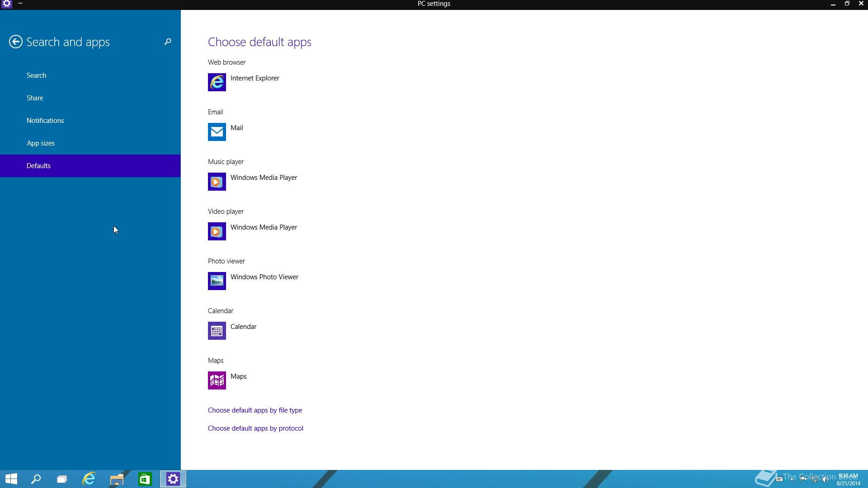868x488 pixels.
Task: Click the Windows Media Player icon under Music player
Action: (x=217, y=182)
